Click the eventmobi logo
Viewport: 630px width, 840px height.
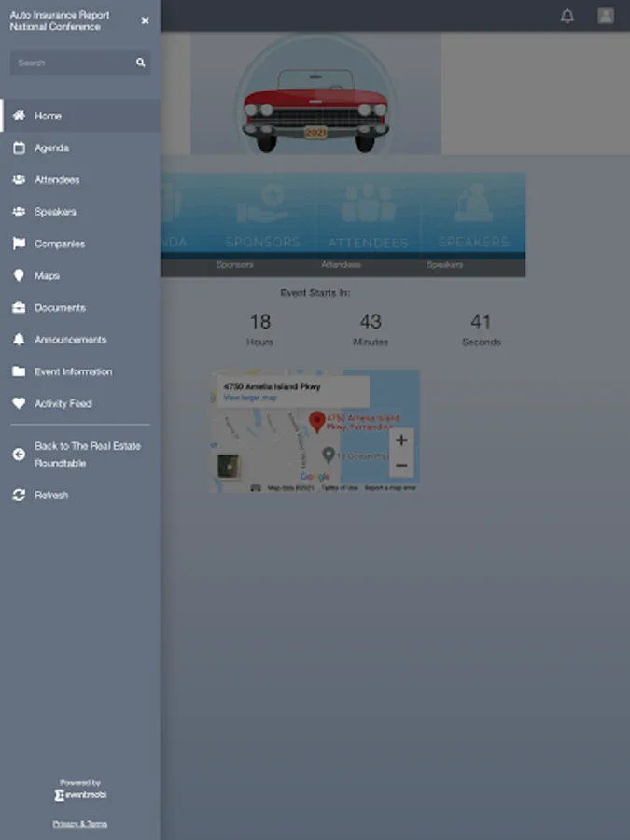tap(80, 795)
